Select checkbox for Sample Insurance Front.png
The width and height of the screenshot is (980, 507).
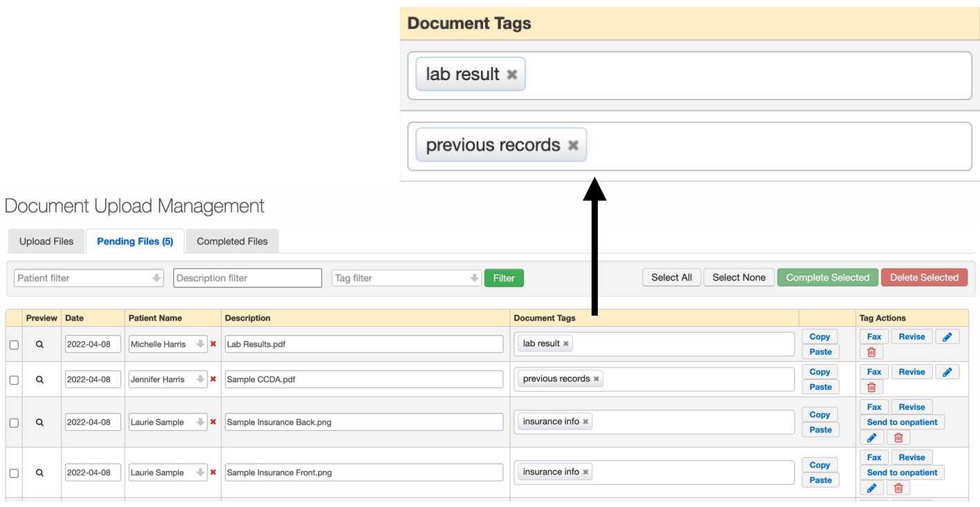tap(14, 473)
